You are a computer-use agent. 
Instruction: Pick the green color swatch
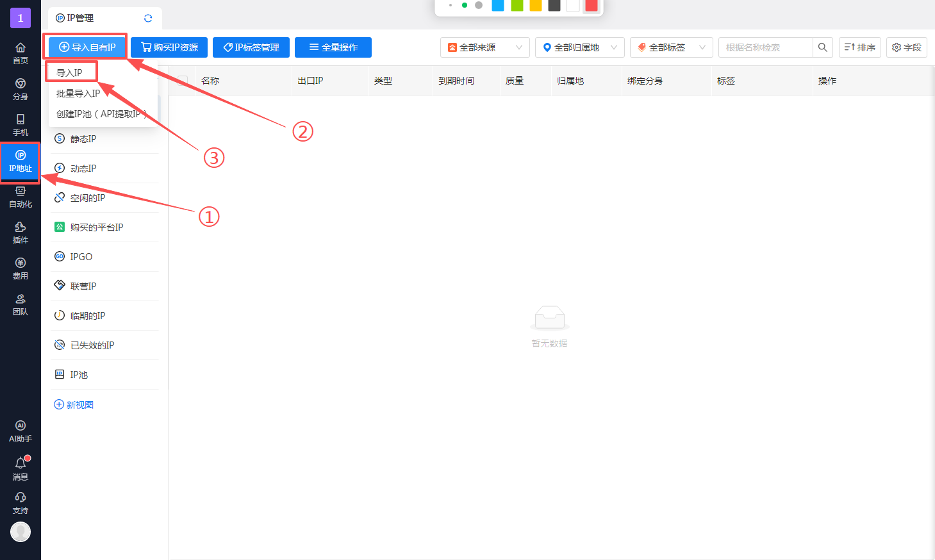(517, 5)
